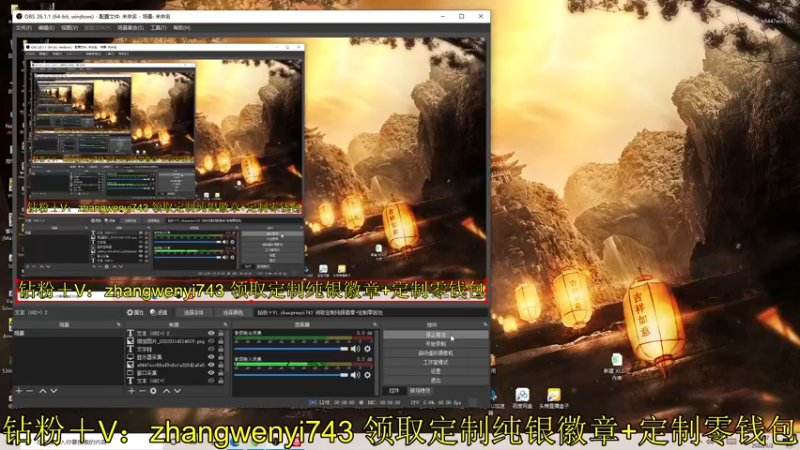
Task: Move the scene down with the down arrow
Action: click(x=54, y=391)
